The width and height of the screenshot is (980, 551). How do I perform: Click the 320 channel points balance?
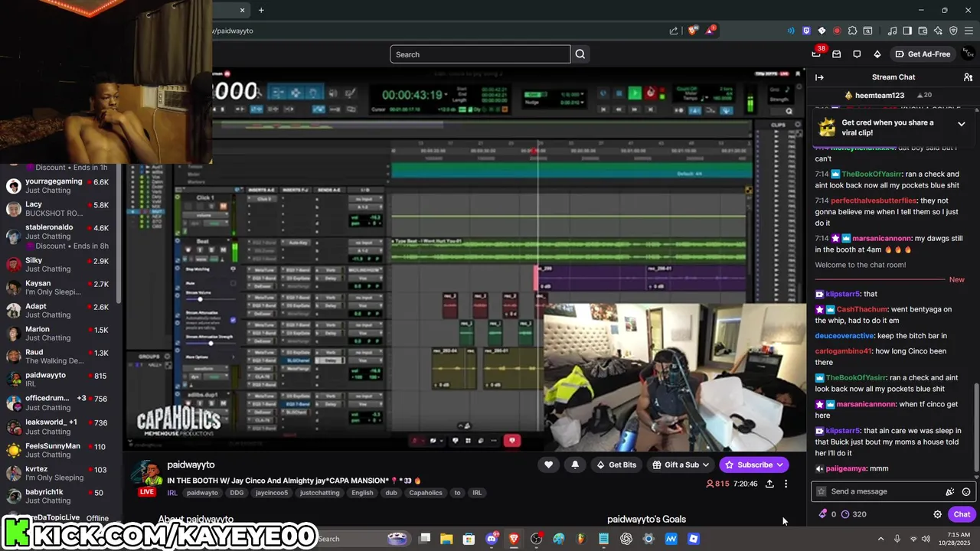[854, 514]
